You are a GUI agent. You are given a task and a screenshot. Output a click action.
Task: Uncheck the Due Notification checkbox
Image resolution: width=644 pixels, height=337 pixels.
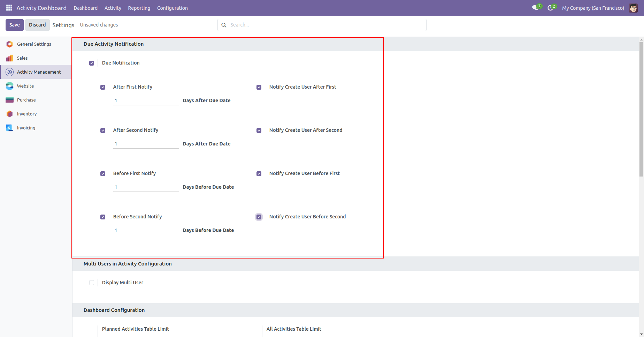(92, 63)
